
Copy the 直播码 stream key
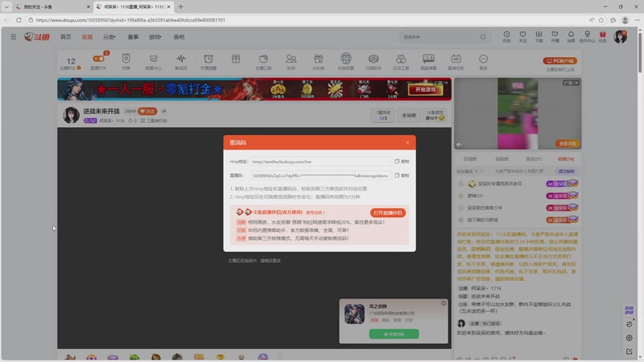click(x=402, y=175)
